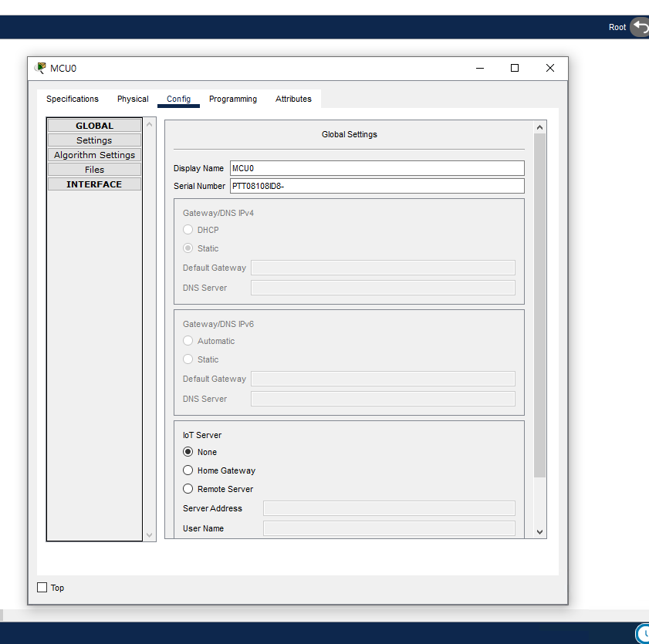Maximize the MCU0 window
This screenshot has width=649, height=644.
coord(515,68)
